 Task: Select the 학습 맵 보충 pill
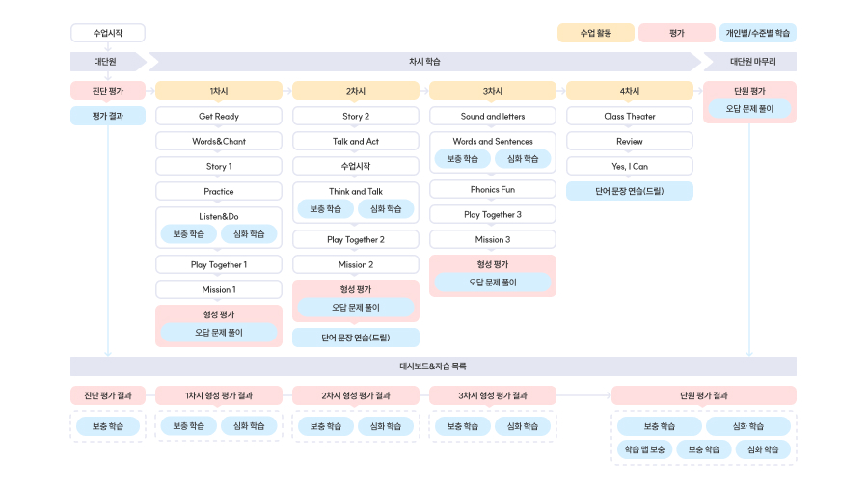(x=644, y=449)
